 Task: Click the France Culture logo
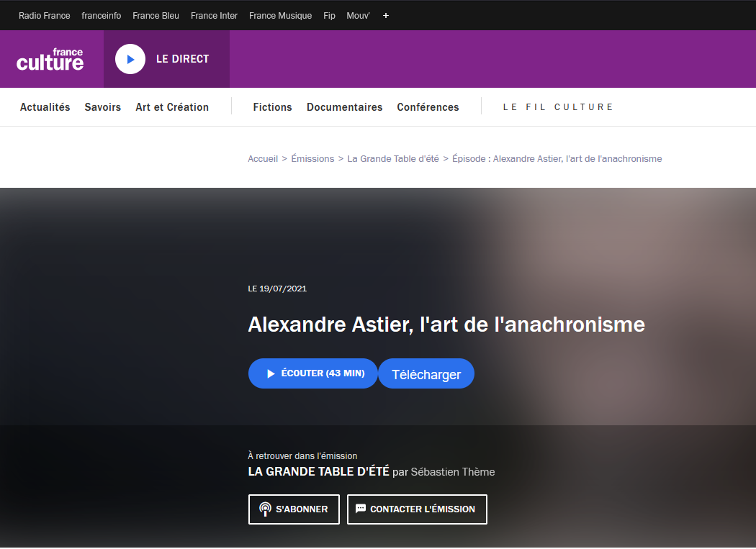[50, 59]
